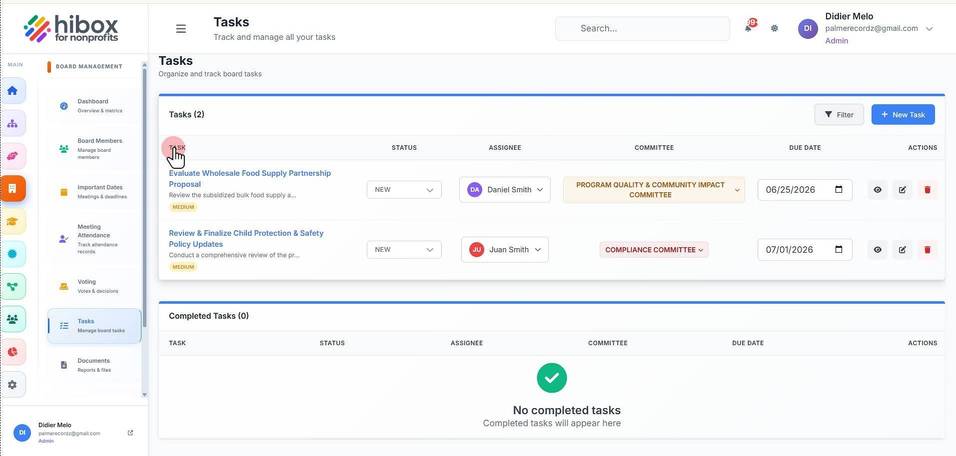Click the search field
956x456 pixels.
tap(643, 29)
